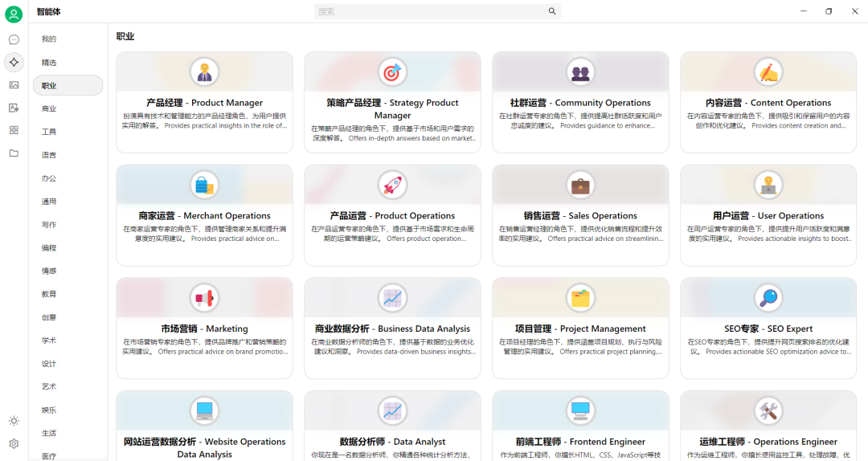
Task: Select the 编程 category
Action: [x=68, y=248]
